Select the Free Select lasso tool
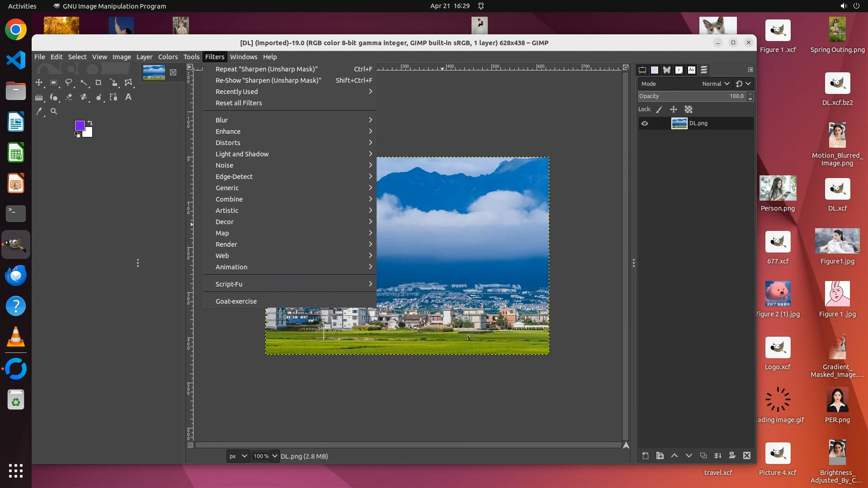The image size is (868, 488). click(69, 83)
